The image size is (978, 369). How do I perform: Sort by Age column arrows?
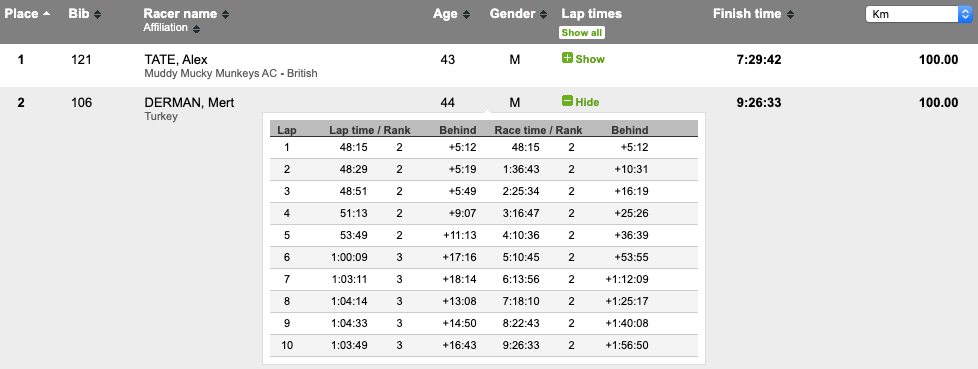(467, 14)
